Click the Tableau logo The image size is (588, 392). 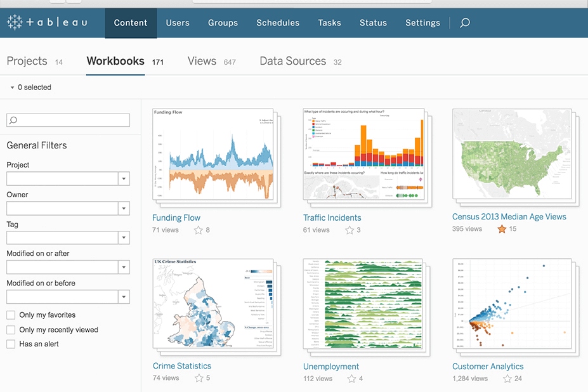point(47,22)
